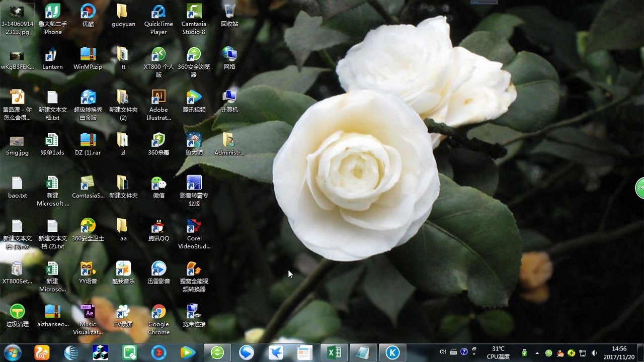Launch Camtasia Studio 8 from desktop
The width and height of the screenshot is (644, 362).
194,19
